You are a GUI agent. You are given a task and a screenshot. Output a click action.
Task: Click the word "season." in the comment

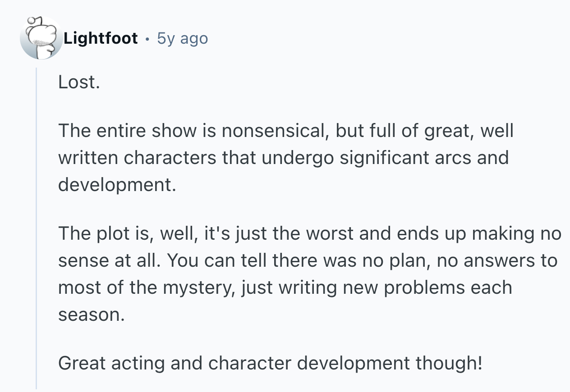point(91,315)
